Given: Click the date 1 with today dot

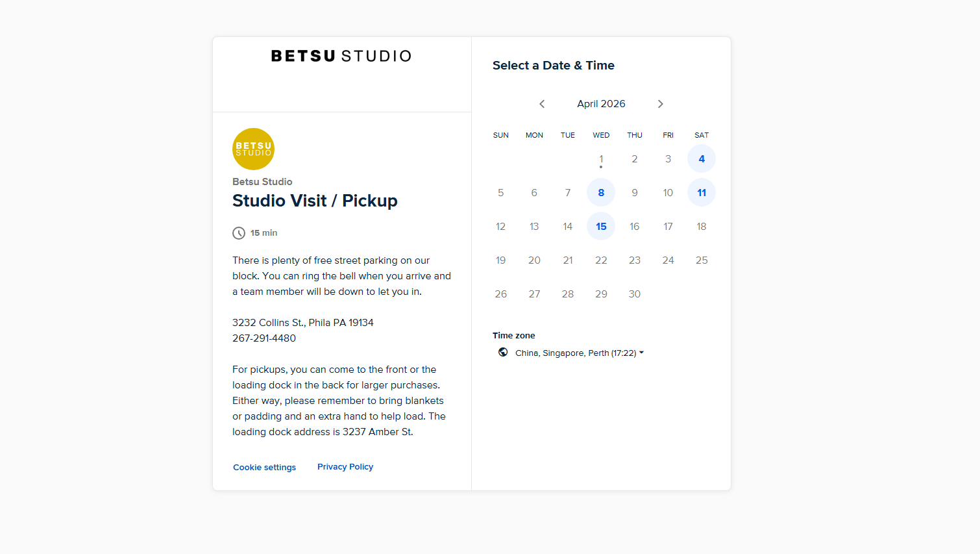Looking at the screenshot, I should coord(601,159).
